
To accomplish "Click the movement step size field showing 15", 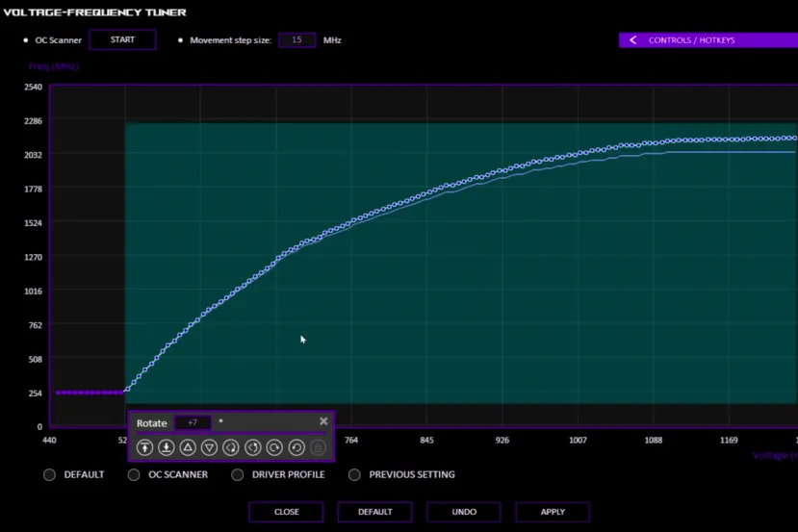I will click(x=297, y=40).
